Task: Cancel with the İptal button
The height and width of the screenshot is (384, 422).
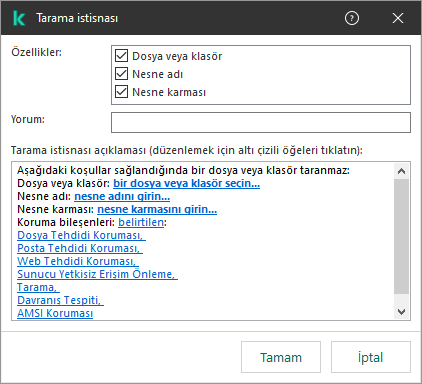Action: [x=371, y=357]
